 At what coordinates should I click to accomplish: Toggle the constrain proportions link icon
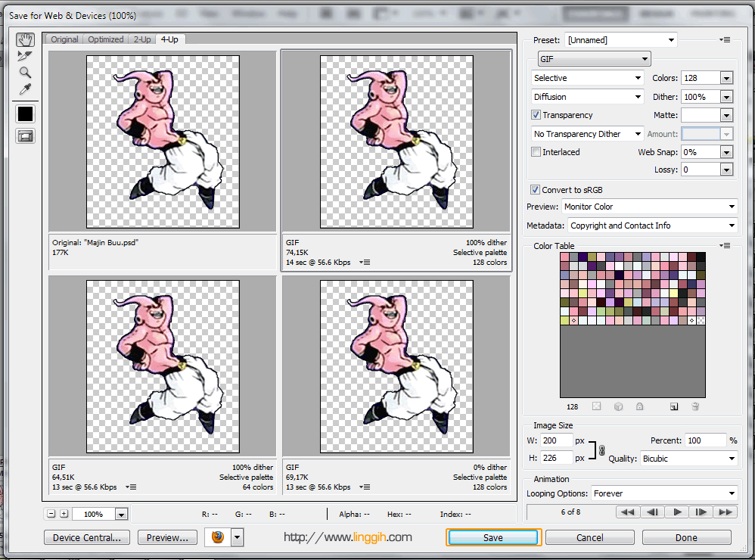coord(601,450)
